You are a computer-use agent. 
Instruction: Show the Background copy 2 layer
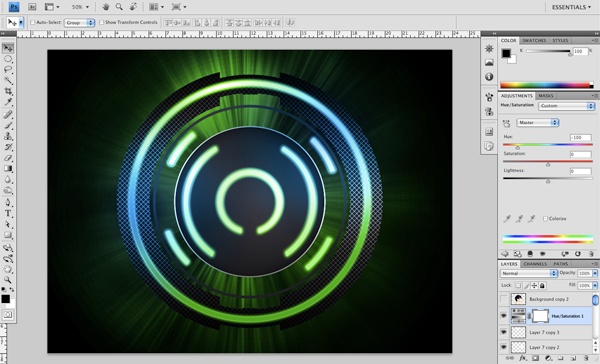tap(504, 299)
